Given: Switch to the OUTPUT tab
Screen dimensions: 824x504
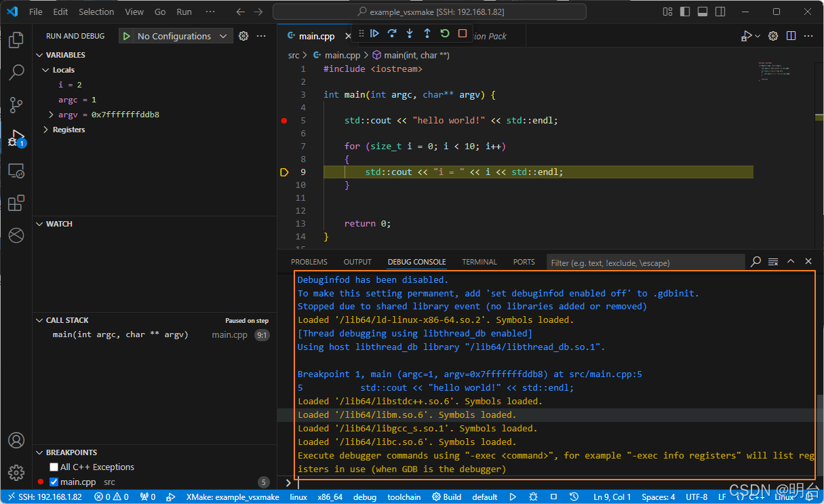Looking at the screenshot, I should [357, 262].
